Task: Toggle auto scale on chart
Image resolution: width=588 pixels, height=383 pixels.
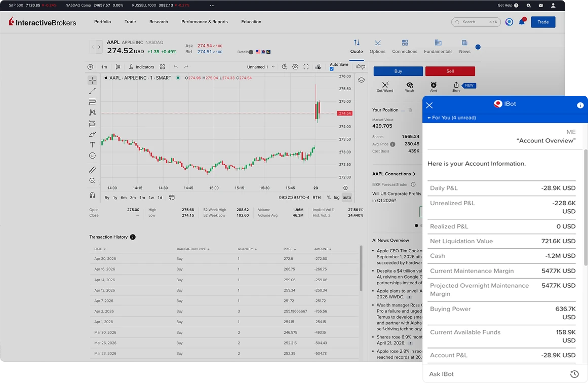Action: [x=347, y=197]
